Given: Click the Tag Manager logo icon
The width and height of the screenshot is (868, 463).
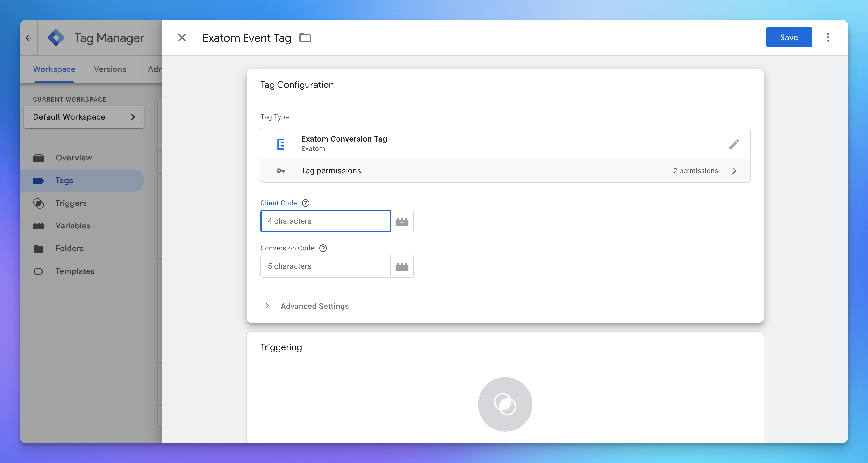Looking at the screenshot, I should click(56, 38).
